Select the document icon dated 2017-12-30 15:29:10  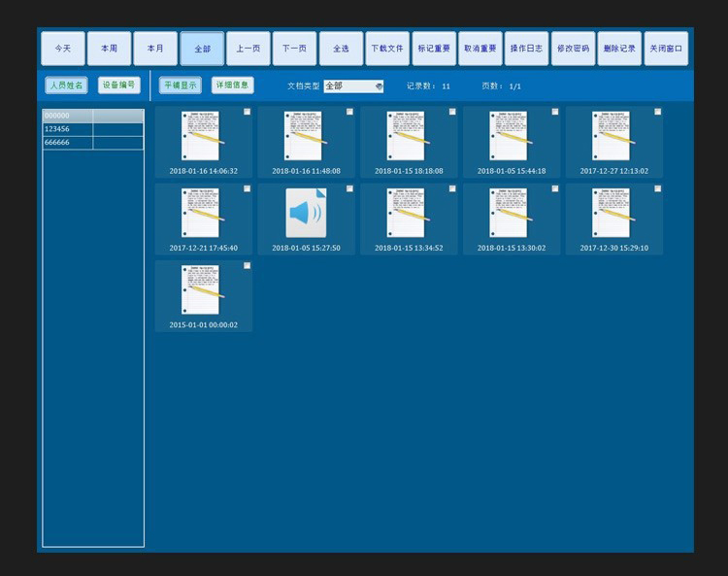tap(612, 214)
